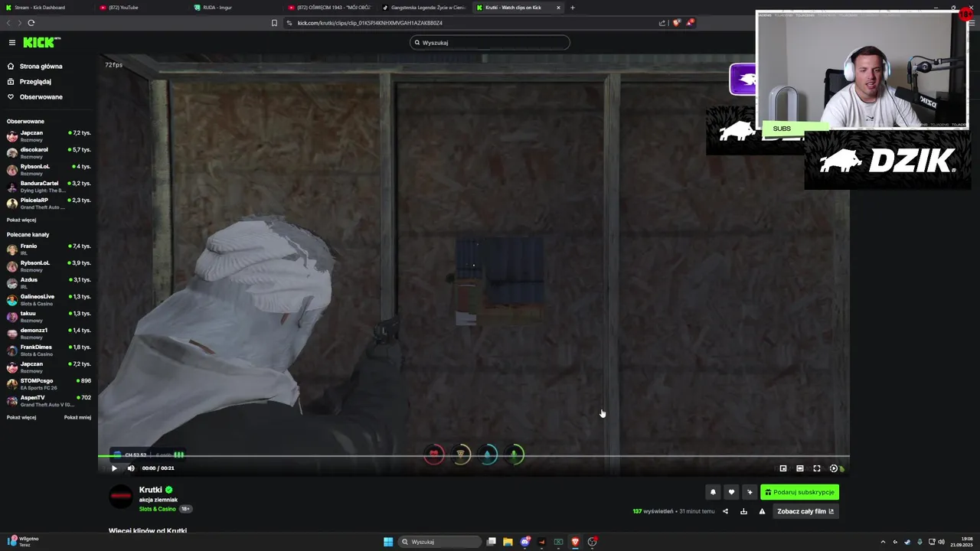Switch to Stream - Kick Dashboard tab
Image resolution: width=980 pixels, height=551 pixels.
47,8
